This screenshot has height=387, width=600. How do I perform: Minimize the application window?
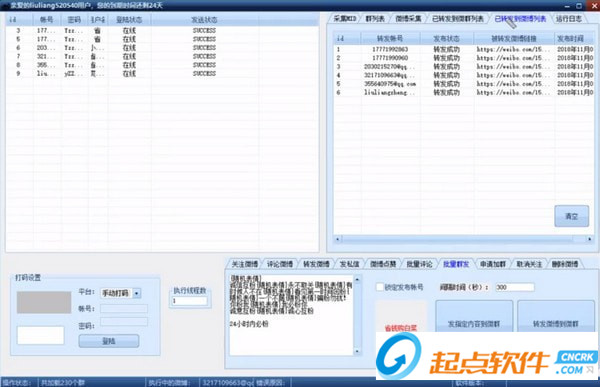click(567, 5)
